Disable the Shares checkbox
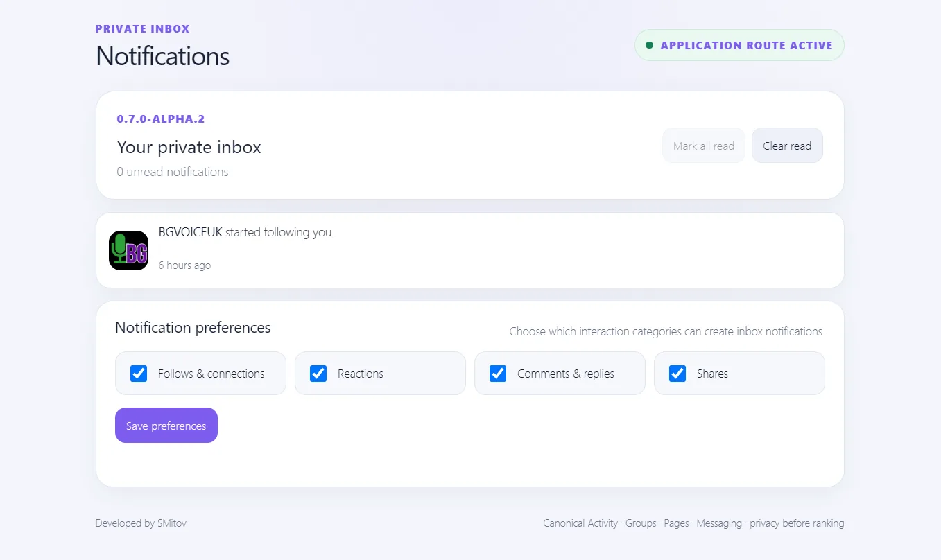The image size is (941, 560). pyautogui.click(x=677, y=374)
